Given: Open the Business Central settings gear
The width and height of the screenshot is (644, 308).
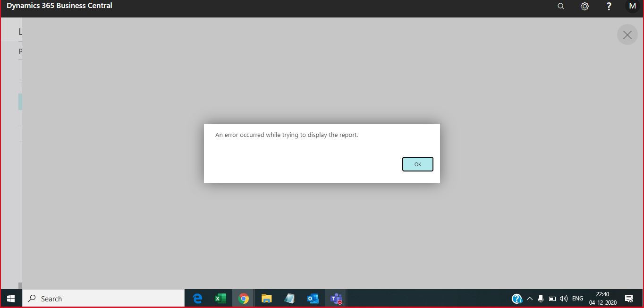Looking at the screenshot, I should coord(585,6).
